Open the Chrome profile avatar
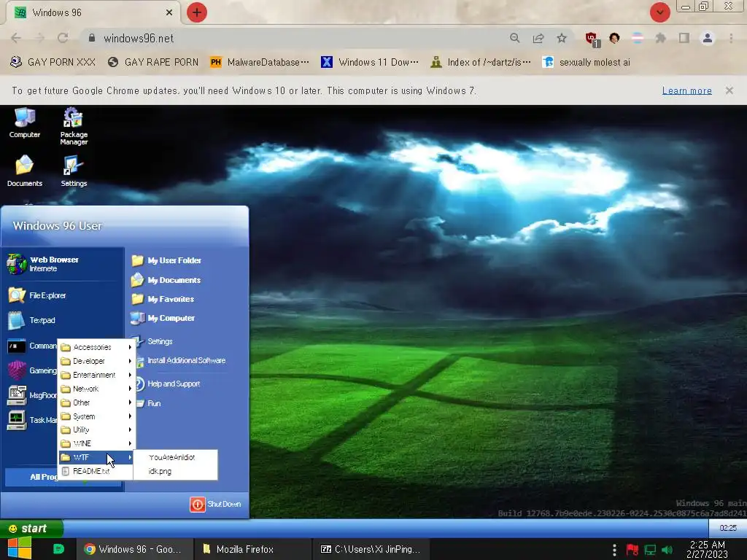The width and height of the screenshot is (747, 560). [x=708, y=38]
